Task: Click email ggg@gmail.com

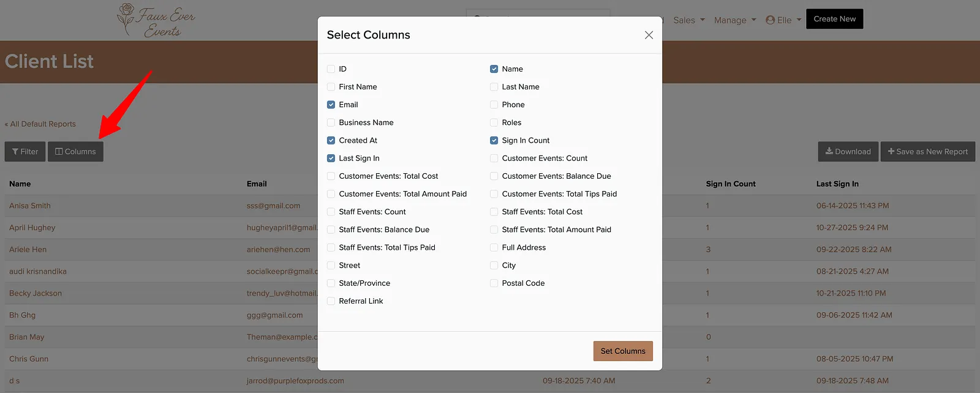Action: 274,315
